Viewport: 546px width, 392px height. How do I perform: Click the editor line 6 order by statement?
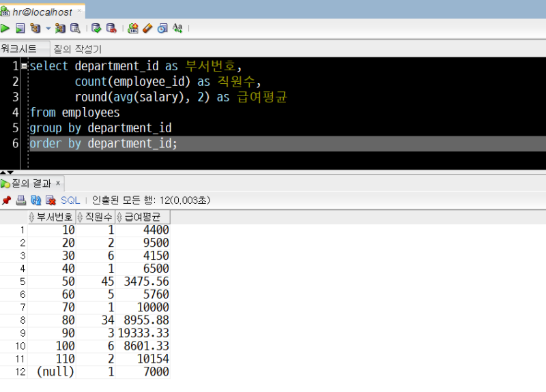point(104,144)
